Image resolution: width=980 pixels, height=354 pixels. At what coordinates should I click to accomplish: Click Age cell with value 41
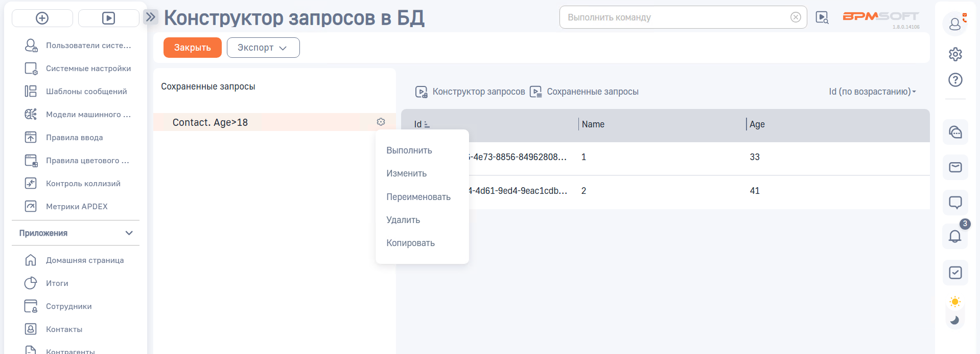click(x=755, y=191)
